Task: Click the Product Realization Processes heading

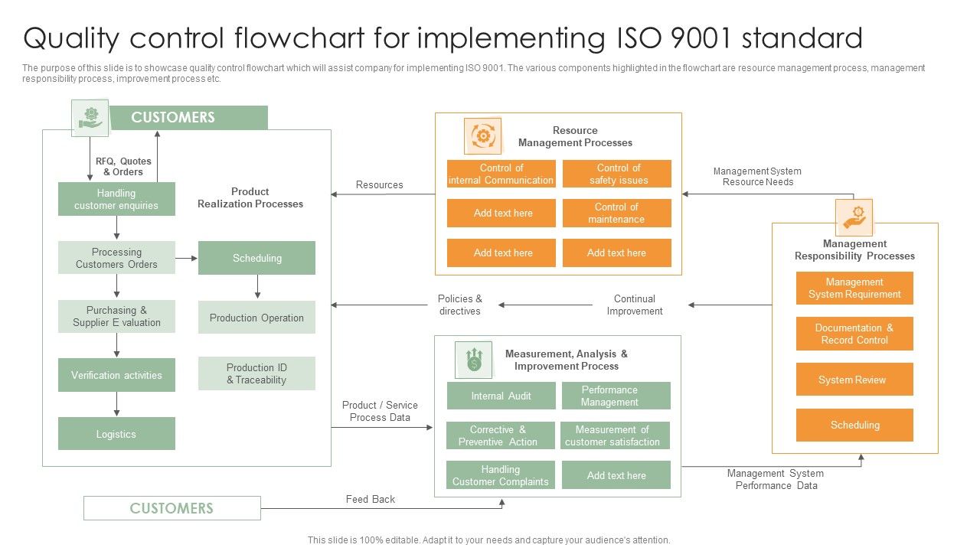Action: point(250,197)
